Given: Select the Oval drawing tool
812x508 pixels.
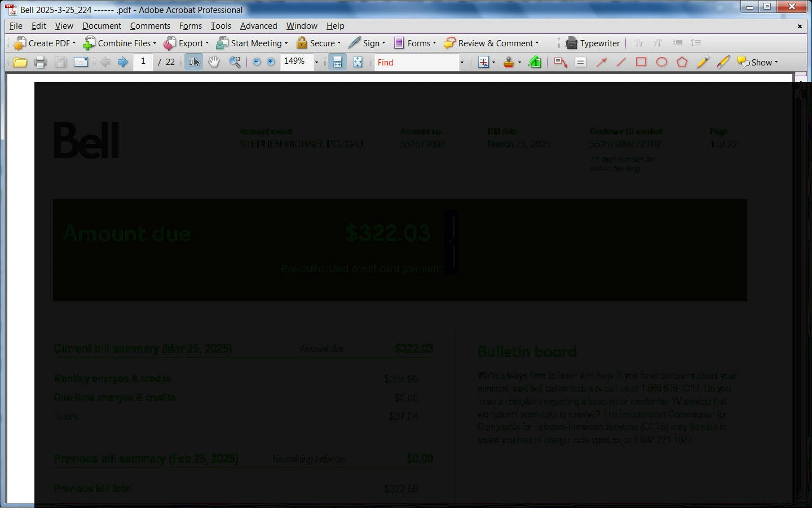Looking at the screenshot, I should point(662,62).
